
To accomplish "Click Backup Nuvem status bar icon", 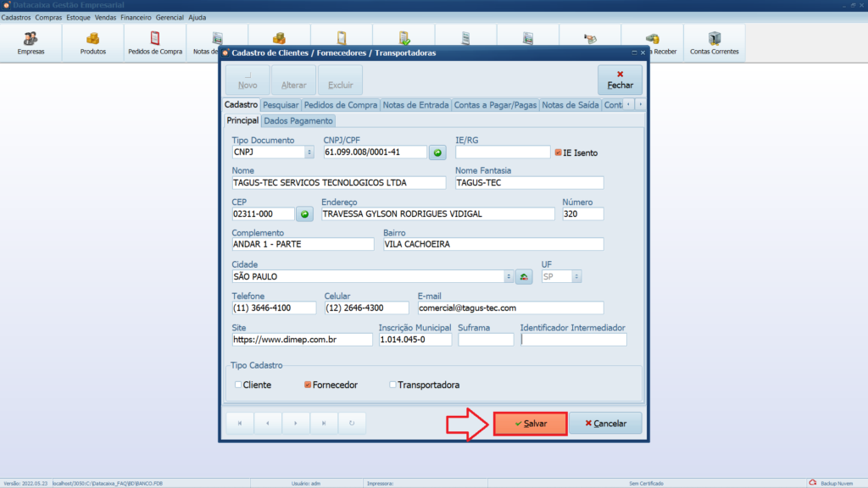I will pos(812,483).
